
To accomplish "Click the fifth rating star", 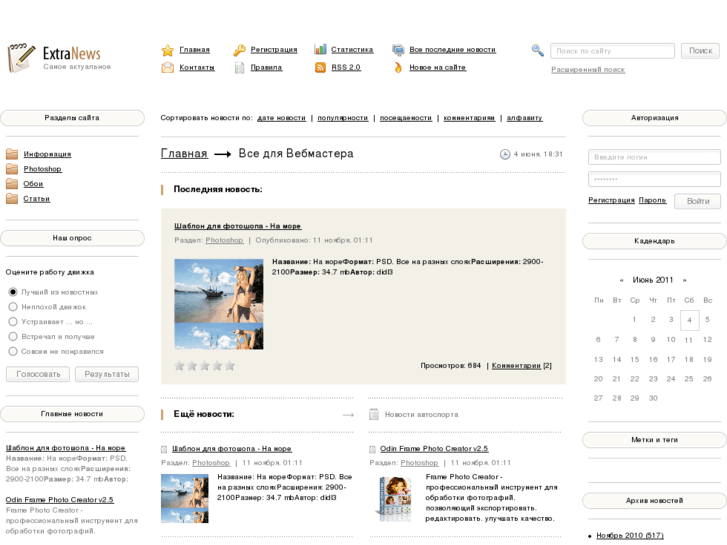I will tap(230, 366).
